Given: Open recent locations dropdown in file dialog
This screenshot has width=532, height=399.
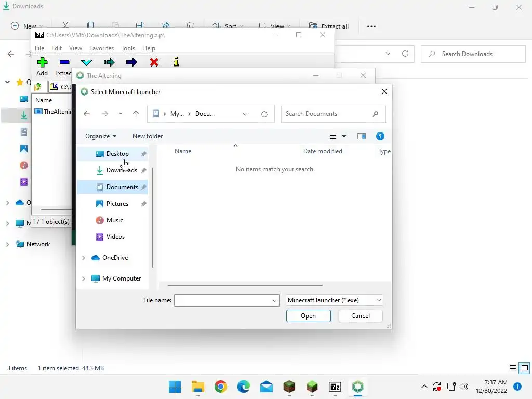Looking at the screenshot, I should [x=121, y=114].
